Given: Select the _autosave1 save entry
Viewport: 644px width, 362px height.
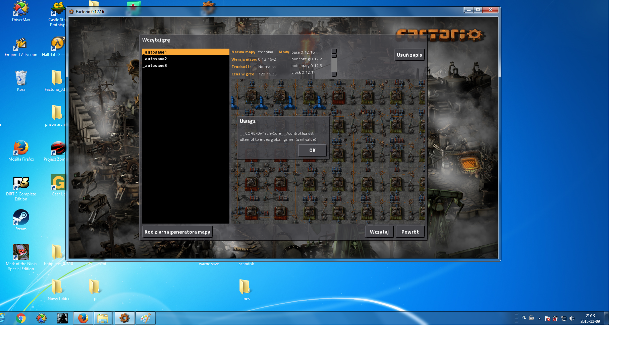Looking at the screenshot, I should tap(185, 52).
